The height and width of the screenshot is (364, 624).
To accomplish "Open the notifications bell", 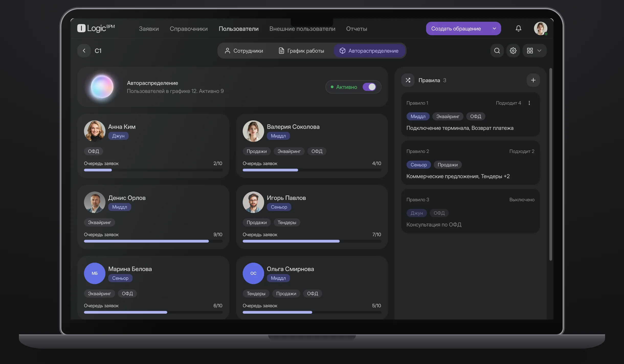I will click(x=518, y=28).
